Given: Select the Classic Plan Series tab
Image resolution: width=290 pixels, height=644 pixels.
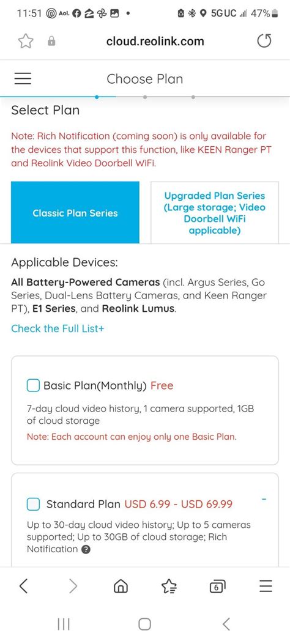Looking at the screenshot, I should click(75, 213).
